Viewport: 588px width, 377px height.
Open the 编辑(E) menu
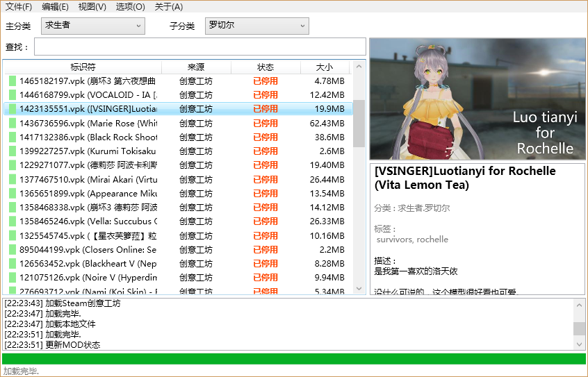55,7
